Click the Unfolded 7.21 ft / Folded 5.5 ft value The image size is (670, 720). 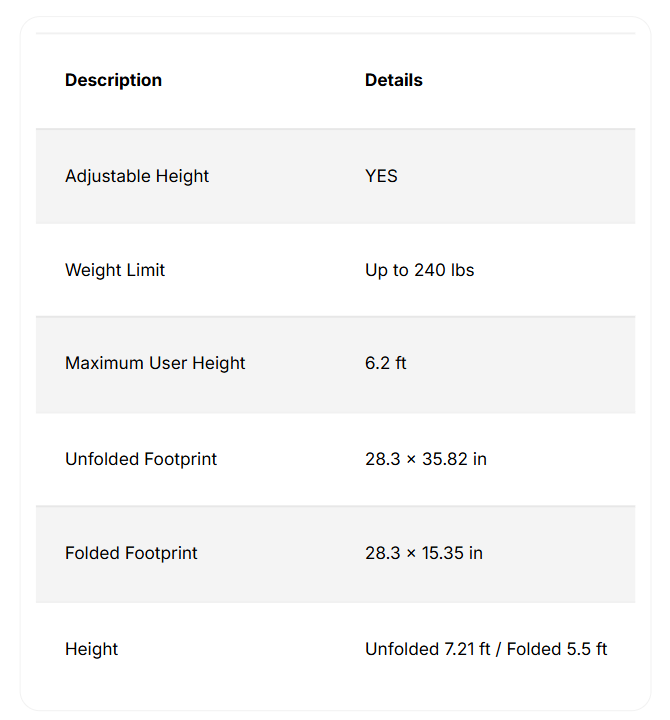point(486,649)
